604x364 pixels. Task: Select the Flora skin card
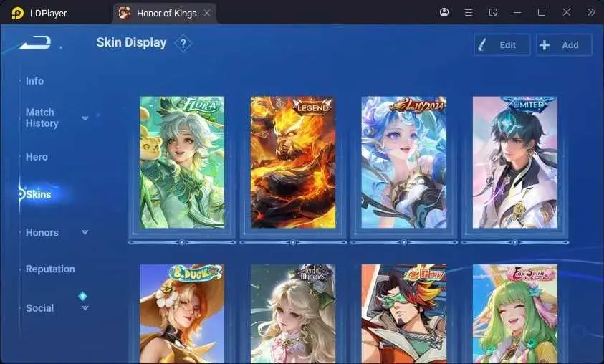click(182, 162)
